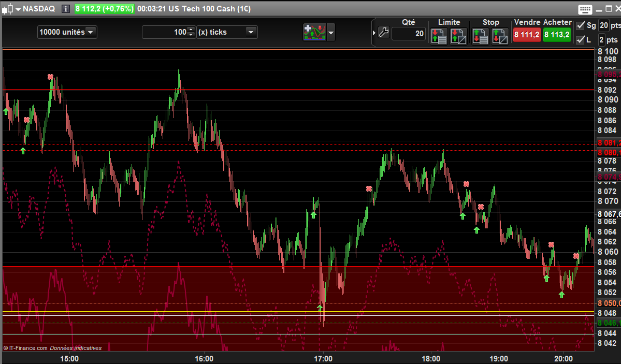The width and height of the screenshot is (621, 364).
Task: Open the (x) ticks timeframe dropdown
Action: coord(227,32)
